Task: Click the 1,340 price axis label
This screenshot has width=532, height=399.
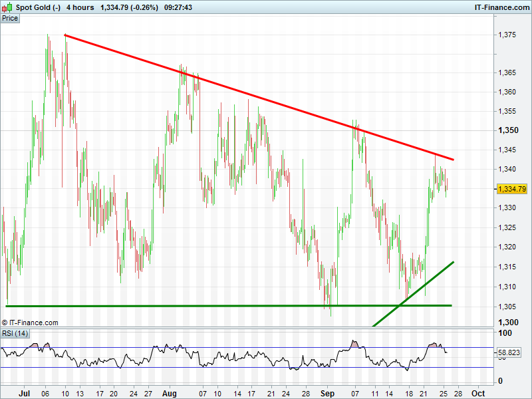Action: [x=507, y=169]
